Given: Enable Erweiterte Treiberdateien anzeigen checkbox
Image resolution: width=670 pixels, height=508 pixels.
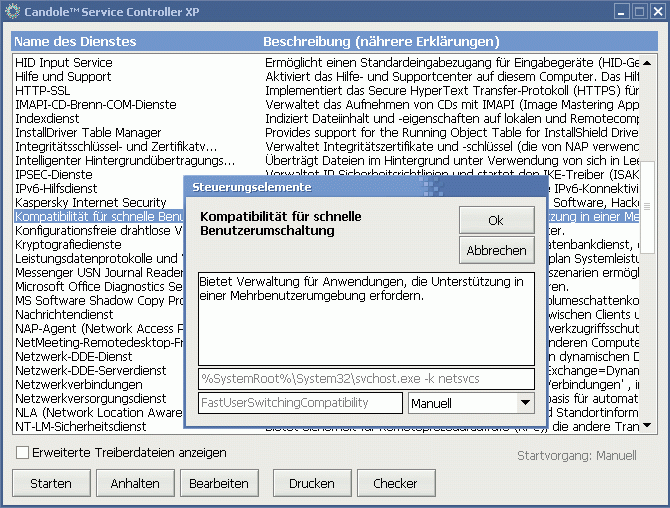Looking at the screenshot, I should coord(22,453).
